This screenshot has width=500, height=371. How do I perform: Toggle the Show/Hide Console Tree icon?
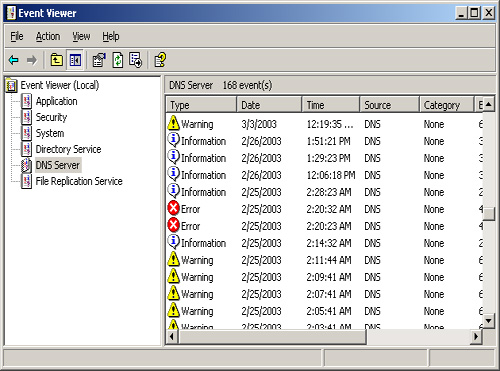coord(75,60)
